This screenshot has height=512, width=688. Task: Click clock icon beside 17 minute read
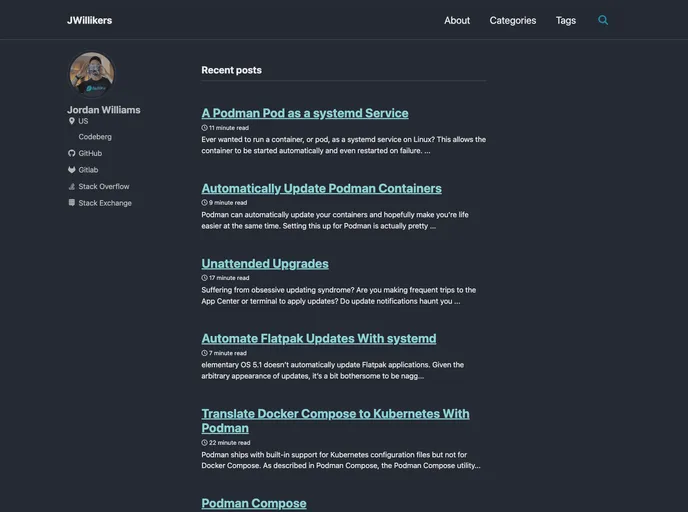pos(204,278)
